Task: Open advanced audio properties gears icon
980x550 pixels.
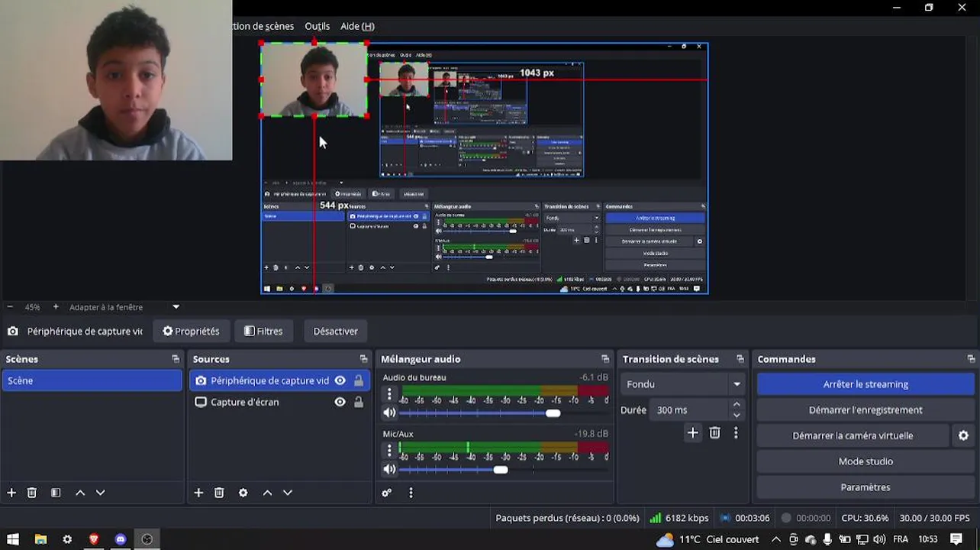Action: tap(387, 493)
